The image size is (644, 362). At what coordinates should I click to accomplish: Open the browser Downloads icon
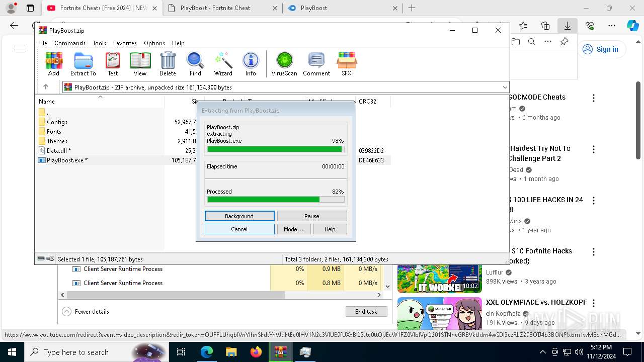click(x=567, y=26)
